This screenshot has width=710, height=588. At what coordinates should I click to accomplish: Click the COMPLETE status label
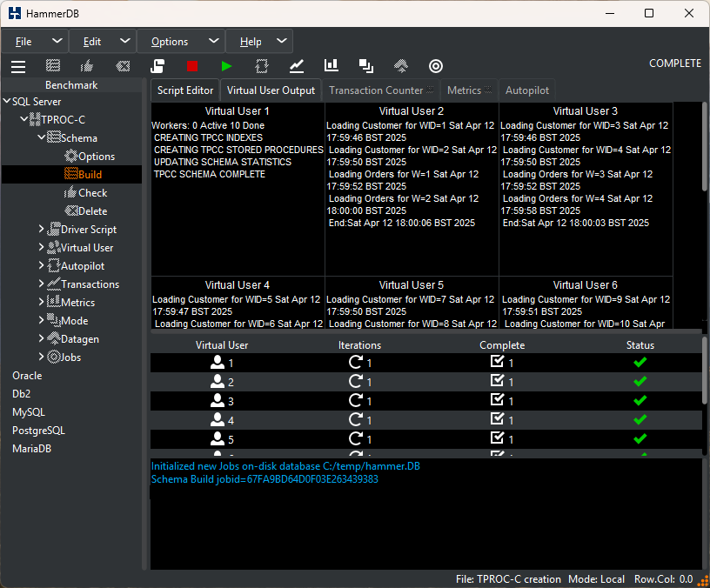[x=675, y=63]
